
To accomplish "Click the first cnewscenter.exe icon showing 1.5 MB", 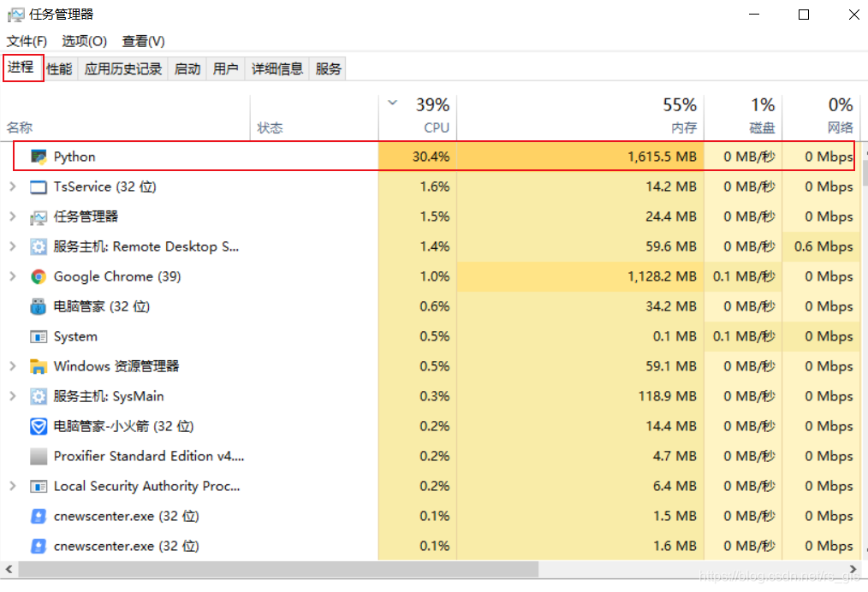I will click(39, 516).
